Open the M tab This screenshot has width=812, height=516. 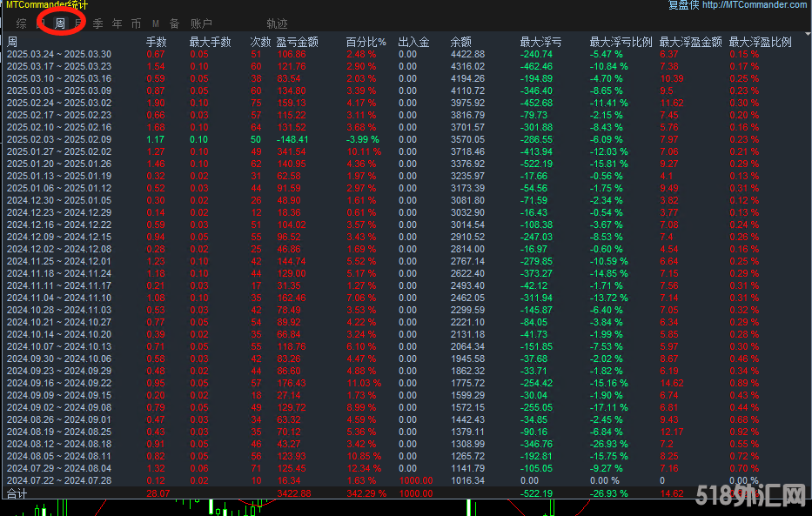[156, 23]
